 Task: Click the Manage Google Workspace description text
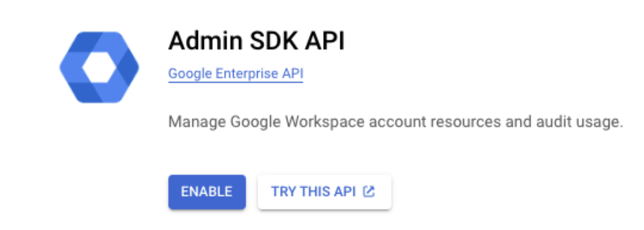point(396,123)
